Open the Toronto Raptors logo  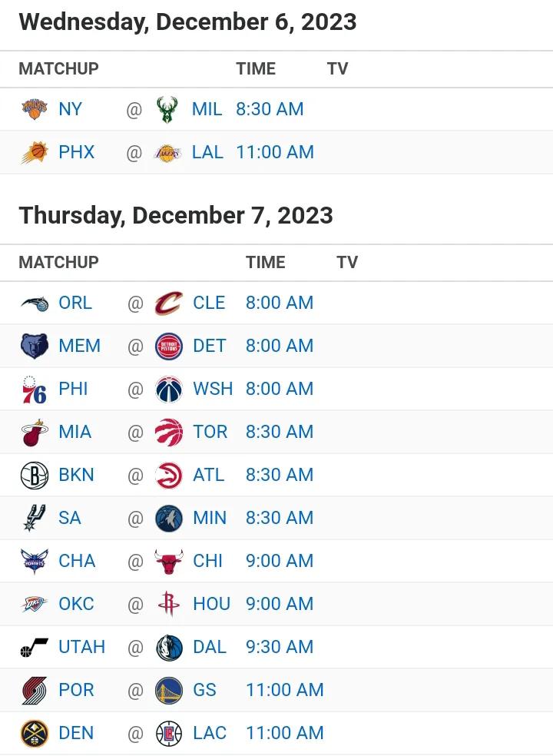(169, 432)
